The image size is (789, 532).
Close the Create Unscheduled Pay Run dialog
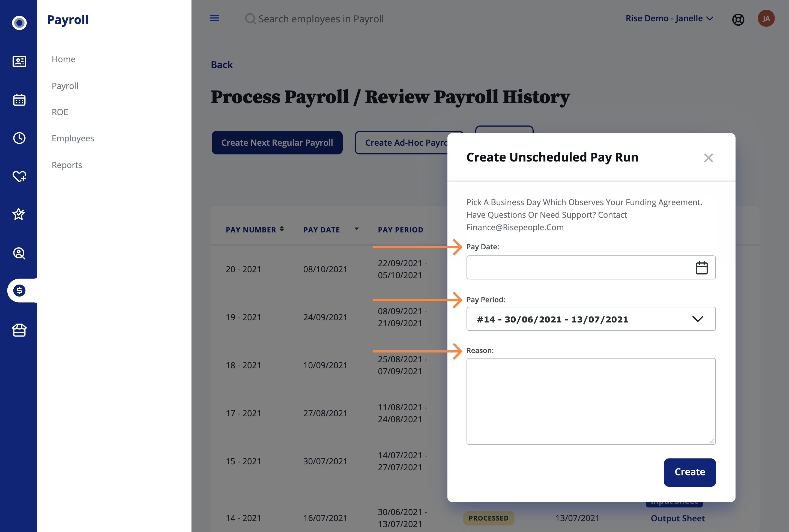pyautogui.click(x=708, y=158)
